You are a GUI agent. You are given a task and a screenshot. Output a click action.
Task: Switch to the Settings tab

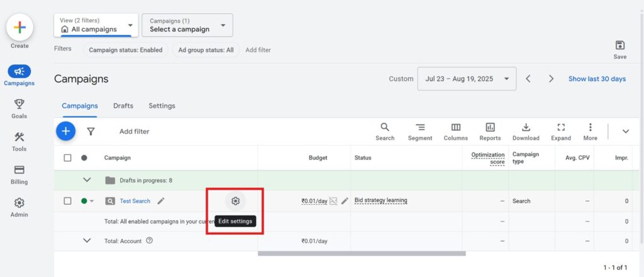click(x=162, y=106)
